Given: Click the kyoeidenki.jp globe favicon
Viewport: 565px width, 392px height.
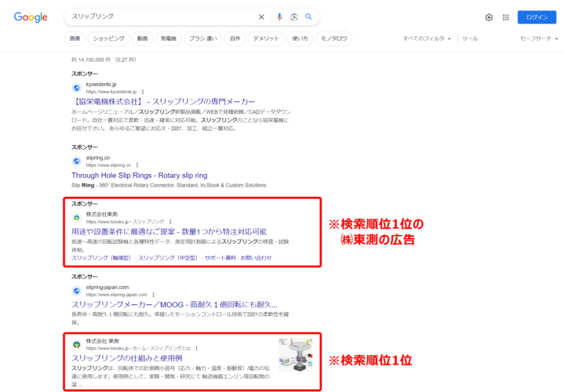Looking at the screenshot, I should 76,88.
